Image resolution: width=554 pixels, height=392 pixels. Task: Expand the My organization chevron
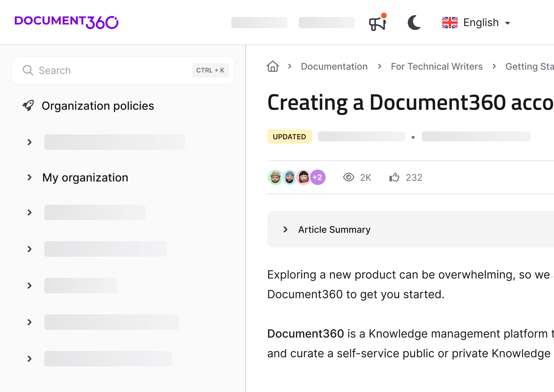(x=29, y=177)
